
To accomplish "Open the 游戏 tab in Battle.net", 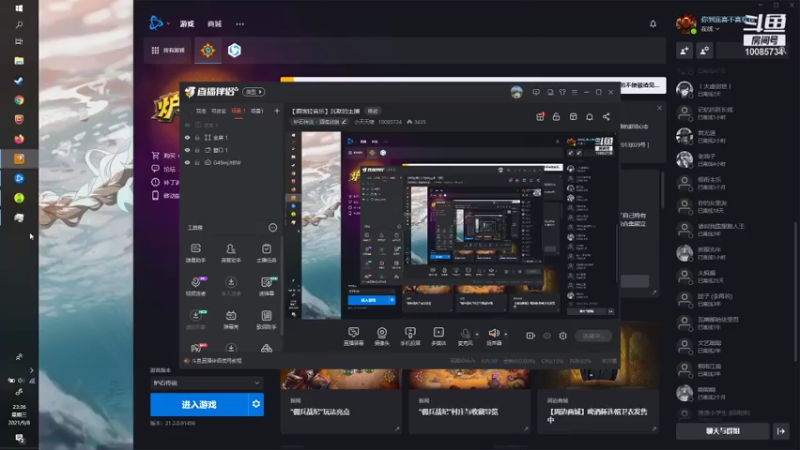I will (187, 24).
